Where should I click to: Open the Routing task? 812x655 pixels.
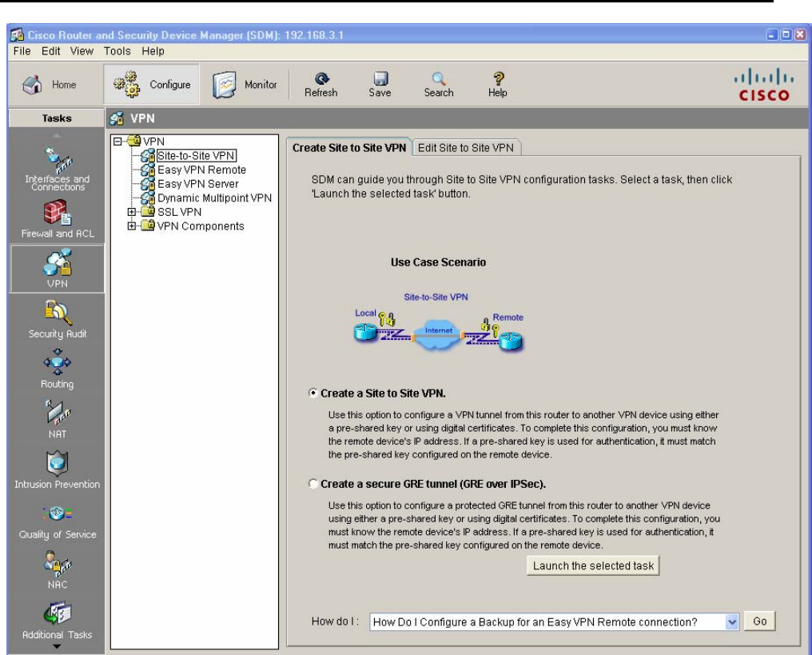[x=58, y=369]
